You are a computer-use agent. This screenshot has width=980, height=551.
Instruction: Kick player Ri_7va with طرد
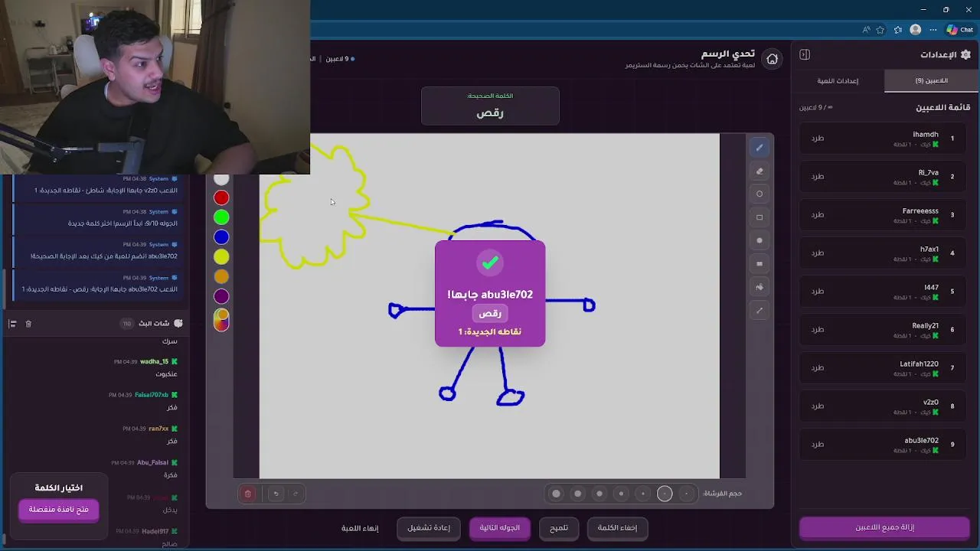818,177
